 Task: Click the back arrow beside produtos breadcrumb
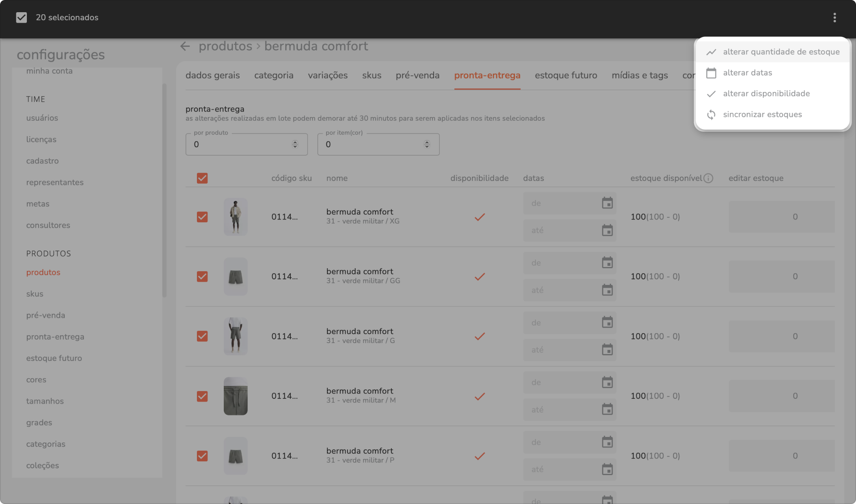point(185,46)
